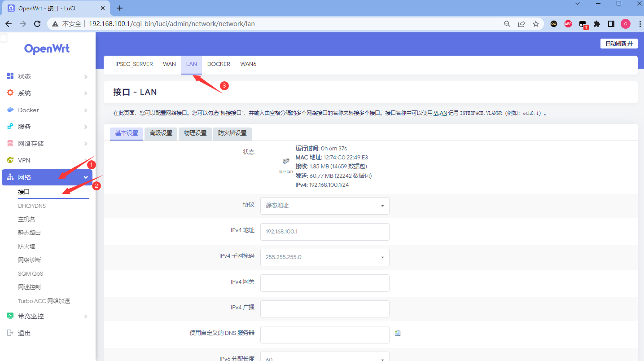
Task: Expand the VPN menu chevron
Action: 86,161
